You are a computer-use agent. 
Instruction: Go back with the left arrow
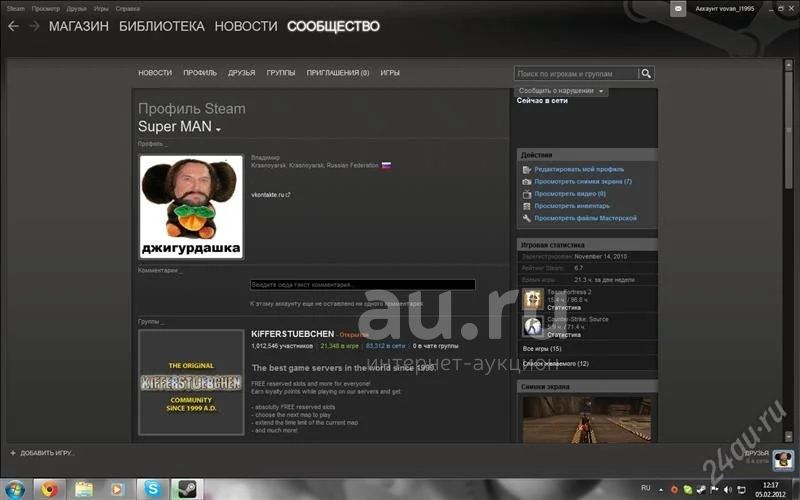[x=13, y=26]
